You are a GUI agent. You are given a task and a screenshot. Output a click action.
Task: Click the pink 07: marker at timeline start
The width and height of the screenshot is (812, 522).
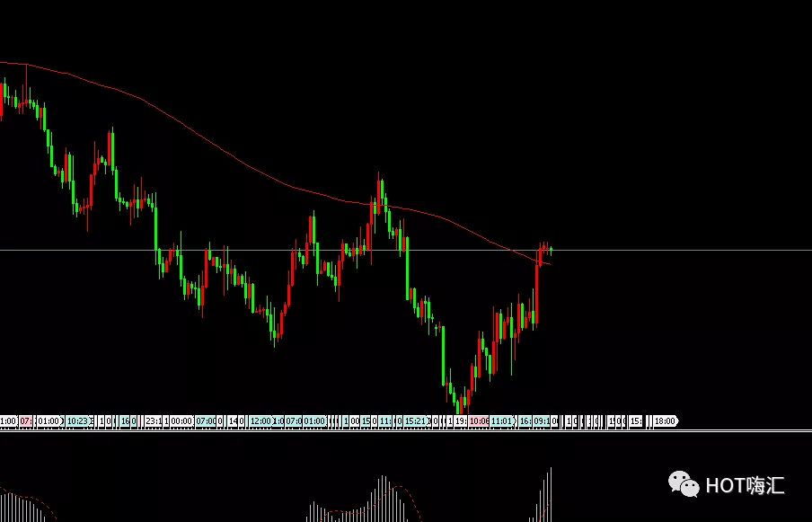[26, 420]
